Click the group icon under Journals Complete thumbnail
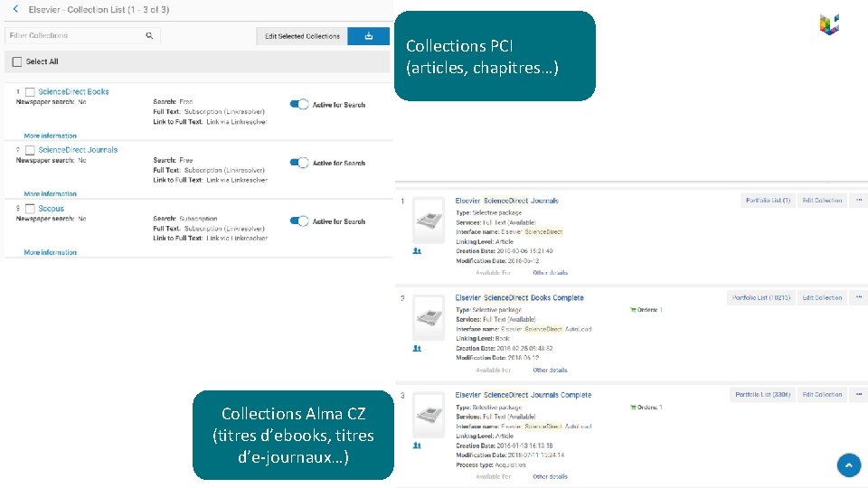 click(417, 446)
